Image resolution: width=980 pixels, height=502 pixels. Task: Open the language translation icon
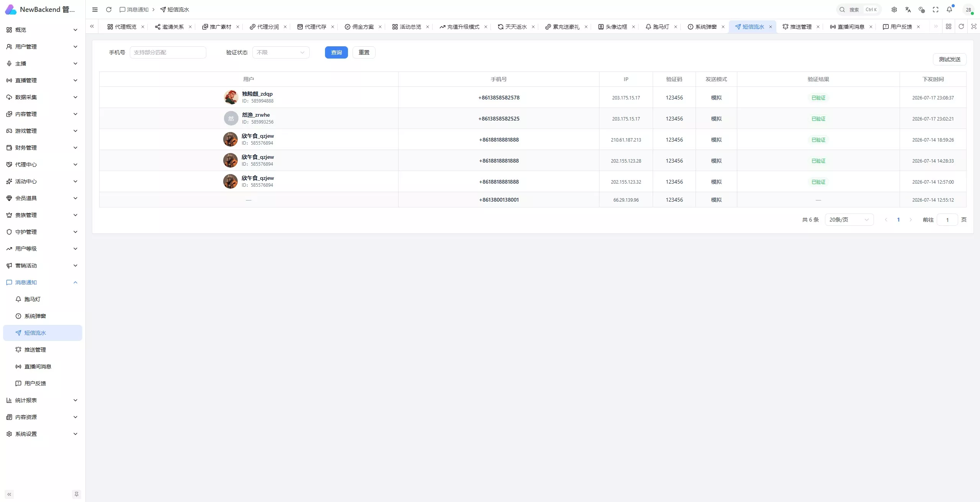tap(908, 10)
